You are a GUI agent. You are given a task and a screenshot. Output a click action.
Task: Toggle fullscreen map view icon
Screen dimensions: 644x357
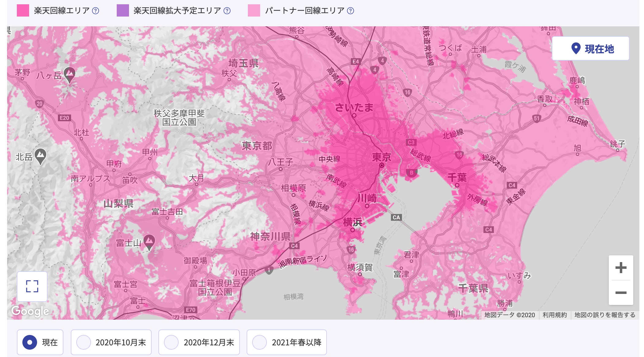[32, 286]
